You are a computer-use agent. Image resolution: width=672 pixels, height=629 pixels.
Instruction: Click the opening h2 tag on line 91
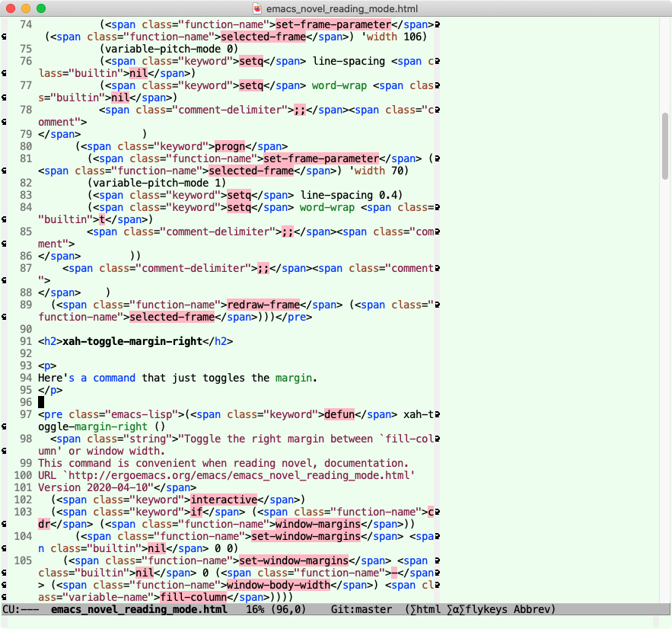[50, 341]
